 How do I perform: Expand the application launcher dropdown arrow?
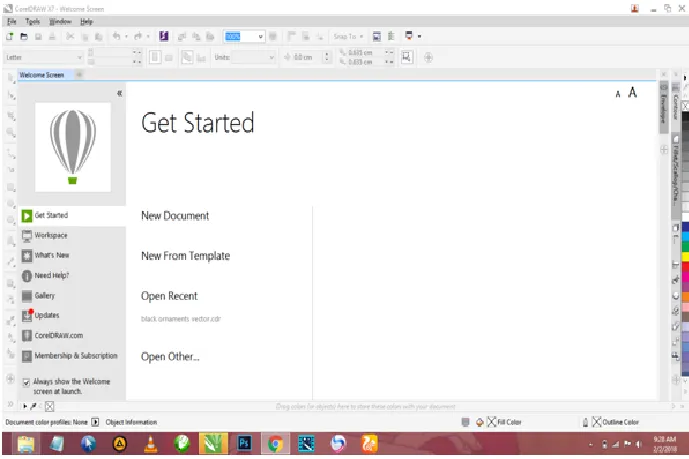[419, 36]
